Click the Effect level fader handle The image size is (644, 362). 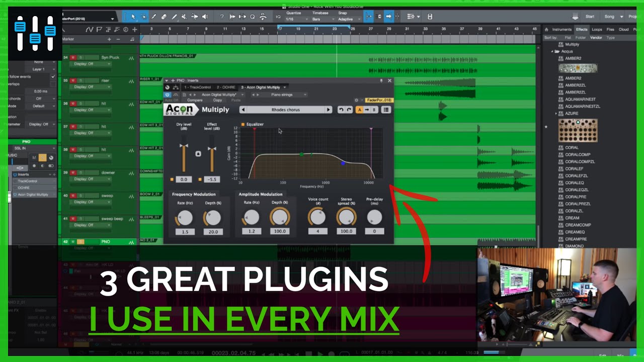tap(212, 149)
